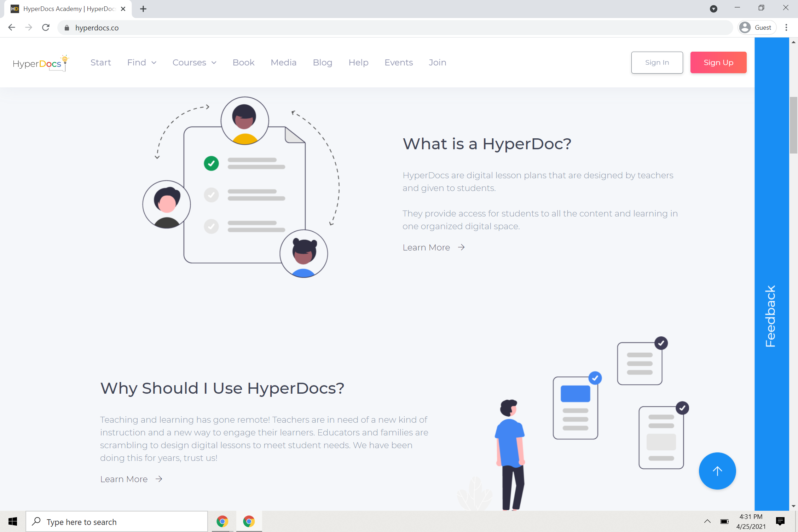The width and height of the screenshot is (798, 532).
Task: Click the browser back arrow
Action: click(12, 27)
